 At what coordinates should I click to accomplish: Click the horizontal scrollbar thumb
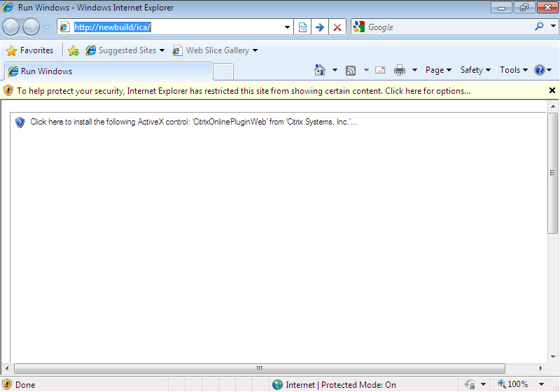260,368
